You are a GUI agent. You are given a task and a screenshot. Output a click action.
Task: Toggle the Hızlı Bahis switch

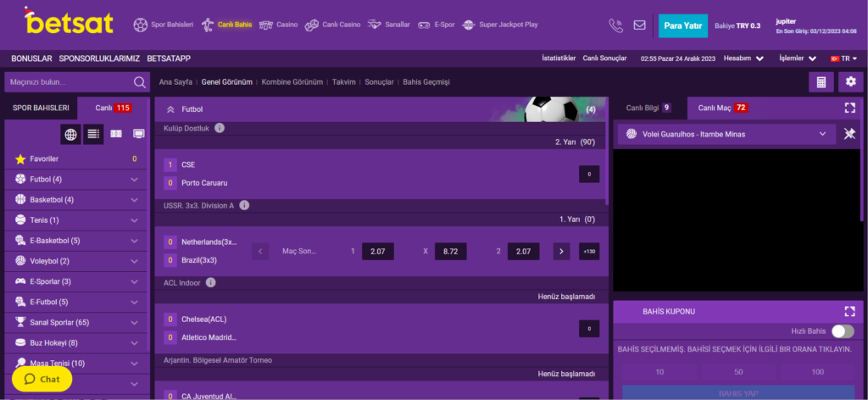pos(843,331)
